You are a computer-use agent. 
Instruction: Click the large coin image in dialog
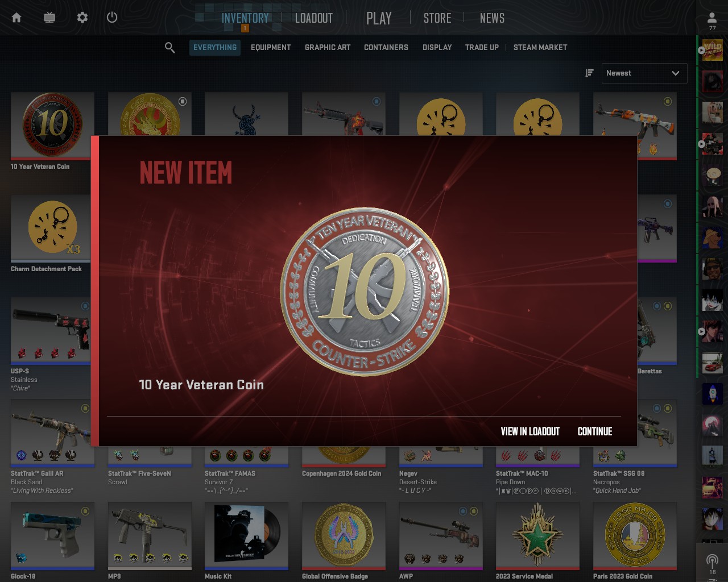pyautogui.click(x=365, y=292)
